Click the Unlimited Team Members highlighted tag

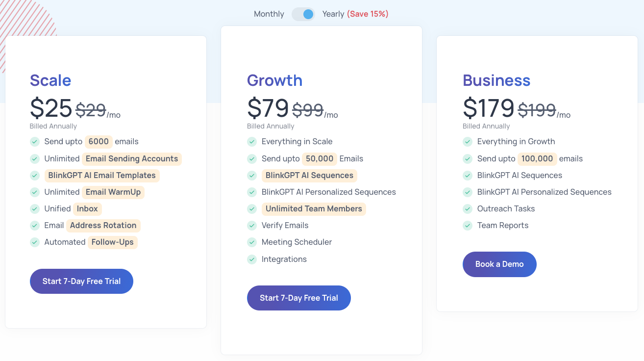pos(314,209)
